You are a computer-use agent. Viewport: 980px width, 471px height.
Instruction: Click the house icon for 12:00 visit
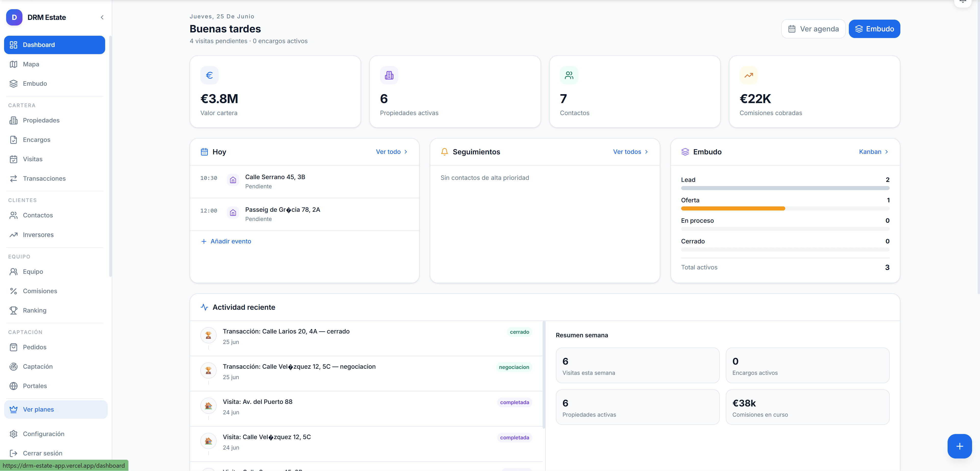[x=233, y=213]
